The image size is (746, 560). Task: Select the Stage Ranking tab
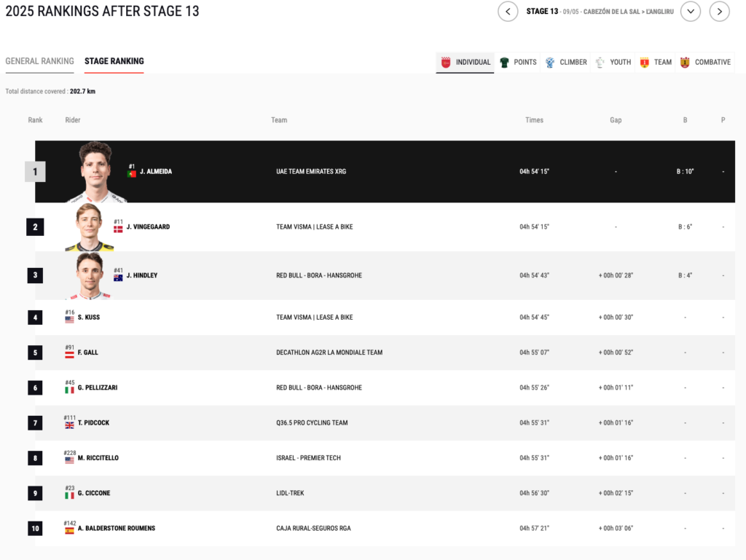click(114, 61)
